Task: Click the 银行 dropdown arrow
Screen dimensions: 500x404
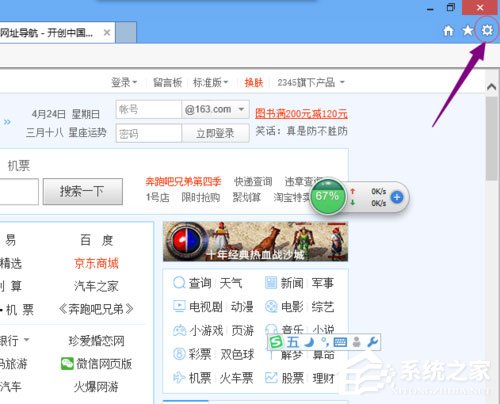Action: tap(26, 340)
